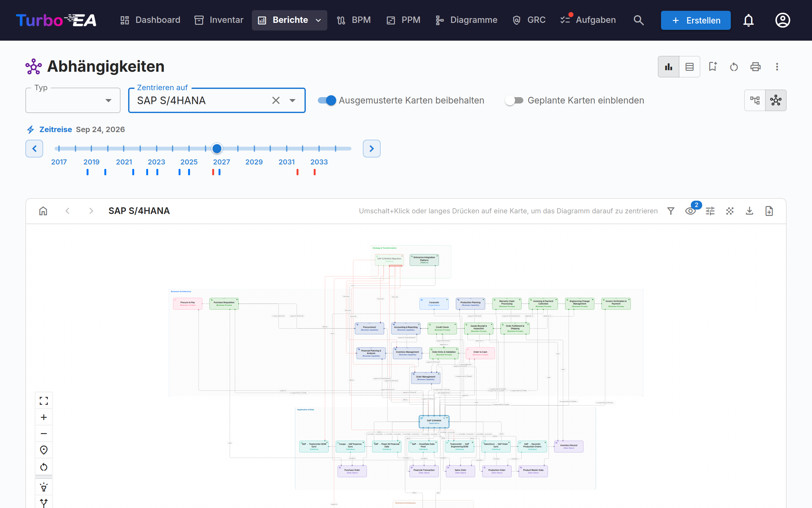The image size is (812, 508).
Task: Step timeline backward
Action: pyautogui.click(x=34, y=149)
